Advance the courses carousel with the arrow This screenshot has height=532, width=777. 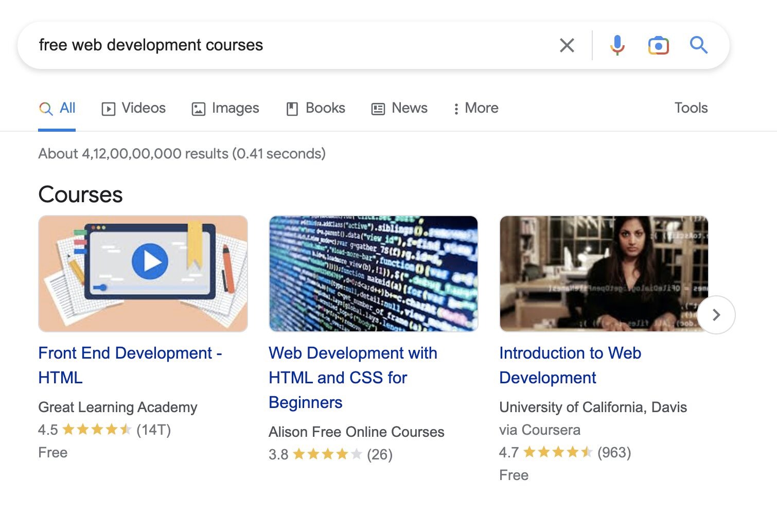click(716, 315)
